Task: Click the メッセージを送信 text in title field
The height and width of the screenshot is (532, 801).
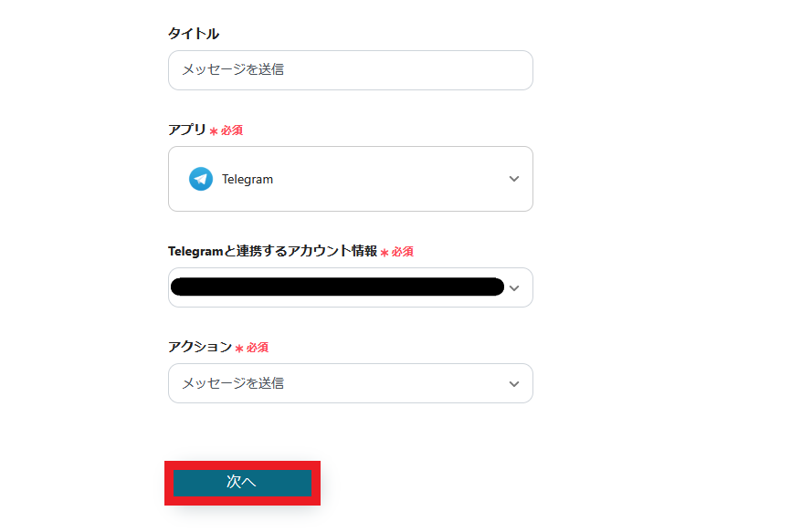Action: tap(233, 69)
